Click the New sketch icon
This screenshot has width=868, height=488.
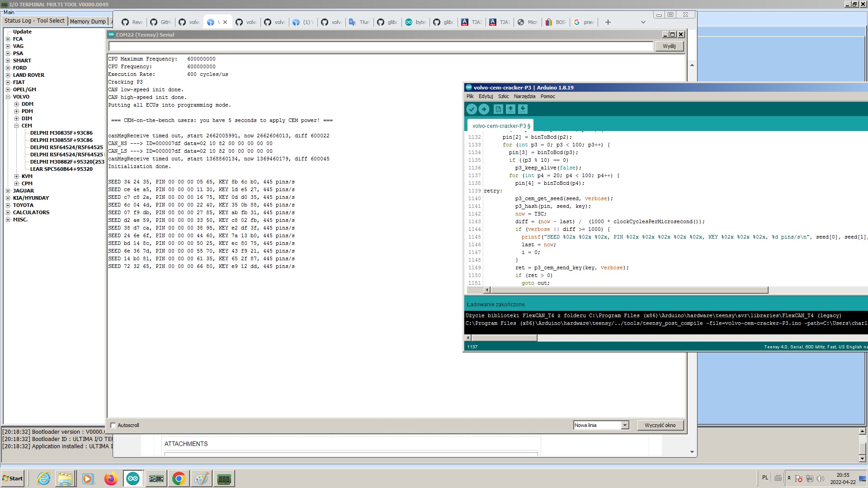(x=498, y=109)
